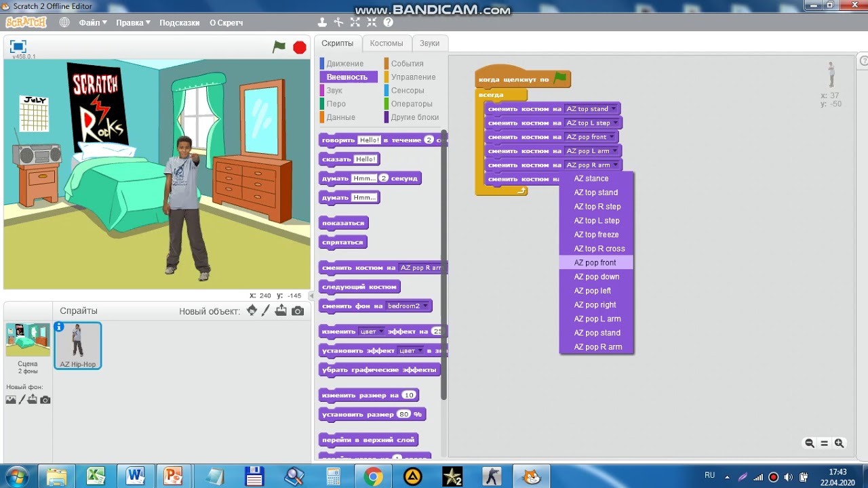Choose a new sprite from the library
Image resolution: width=868 pixels, height=488 pixels.
252,311
